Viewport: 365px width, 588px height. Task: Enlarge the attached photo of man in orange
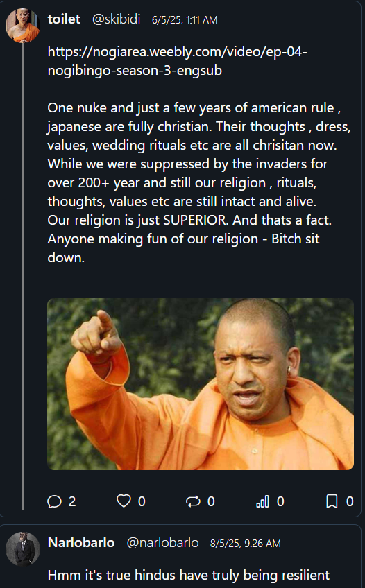[201, 384]
